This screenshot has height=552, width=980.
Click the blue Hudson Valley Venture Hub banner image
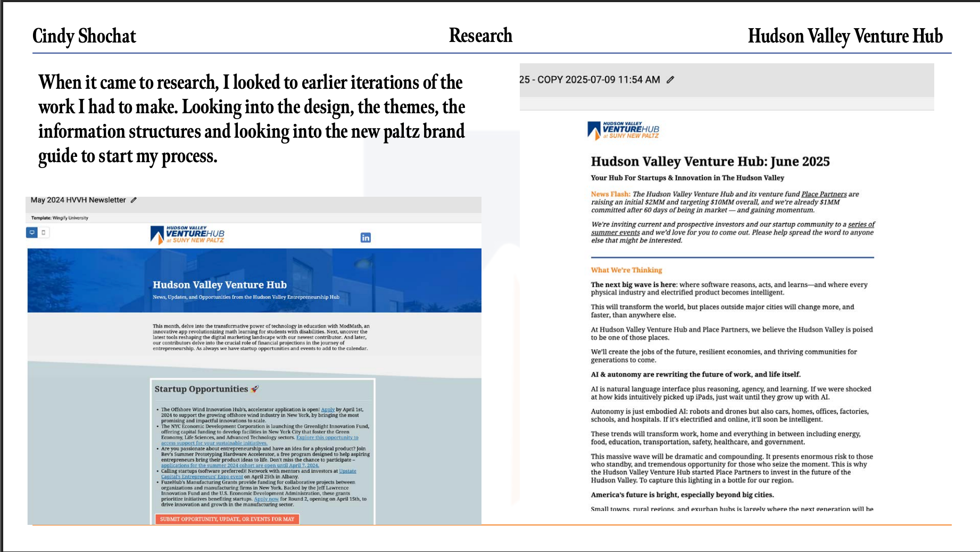(x=254, y=280)
